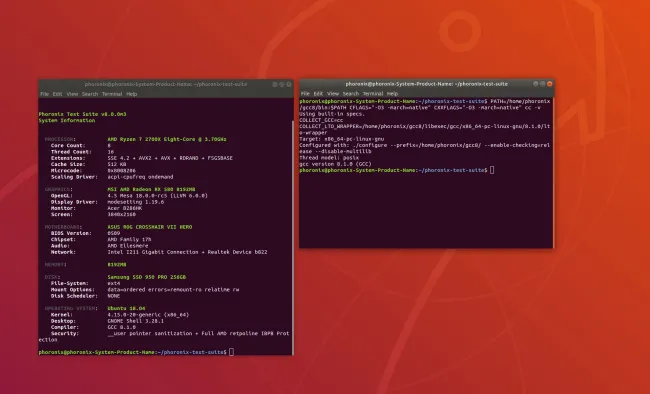Open Search menu in gcc output terminal
This screenshot has height=394, width=650.
pos(351,94)
